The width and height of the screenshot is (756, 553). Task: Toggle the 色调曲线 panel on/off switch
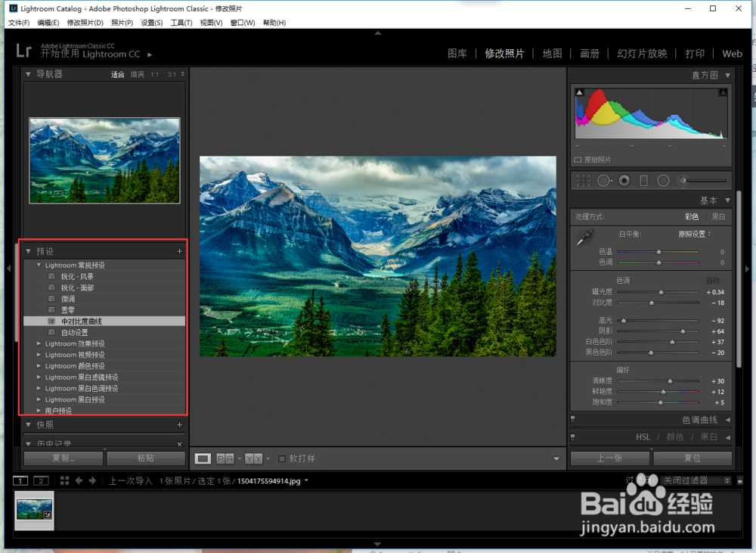click(x=573, y=420)
